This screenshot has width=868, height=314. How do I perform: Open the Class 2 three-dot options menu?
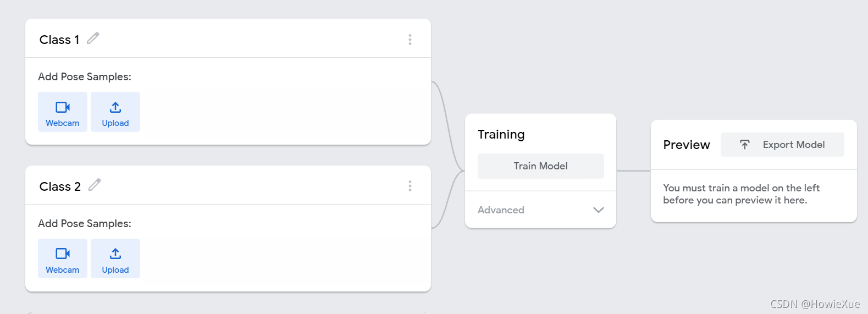[x=410, y=186]
